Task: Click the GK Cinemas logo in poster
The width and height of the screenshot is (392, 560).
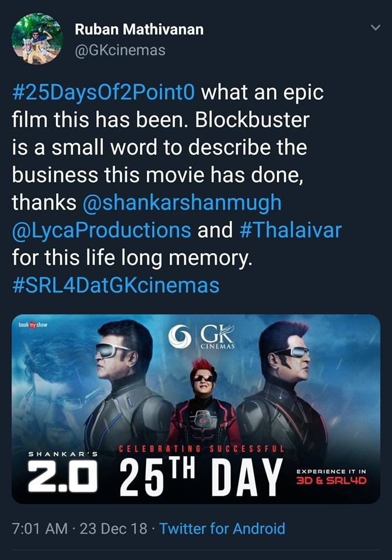Action: click(202, 337)
